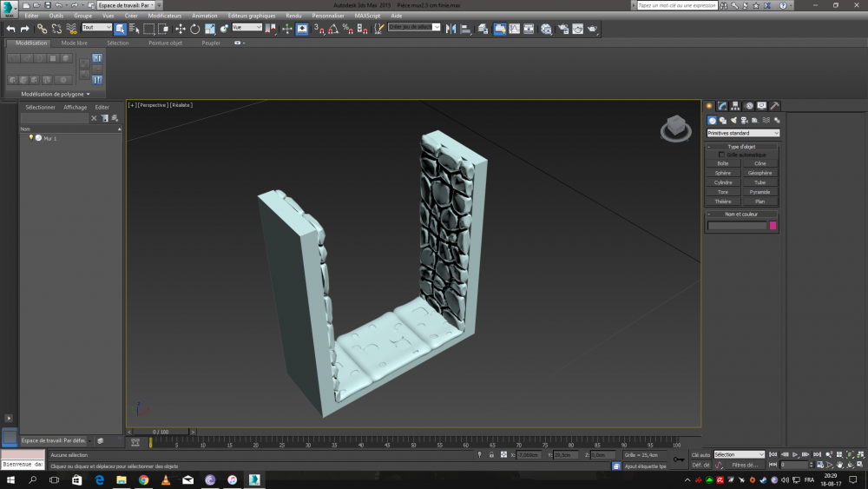The height and width of the screenshot is (489, 868).
Task: Select the Move transform tool
Action: click(181, 29)
